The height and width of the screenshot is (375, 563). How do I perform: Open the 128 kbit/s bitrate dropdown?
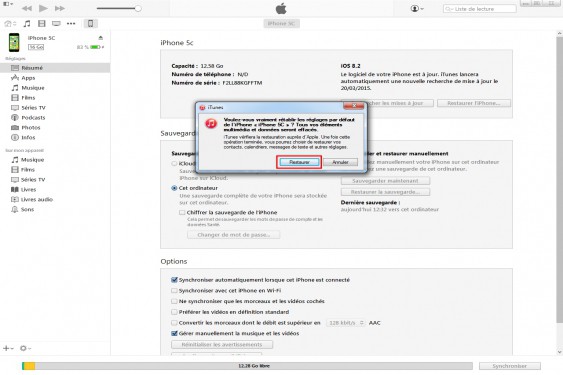(345, 323)
